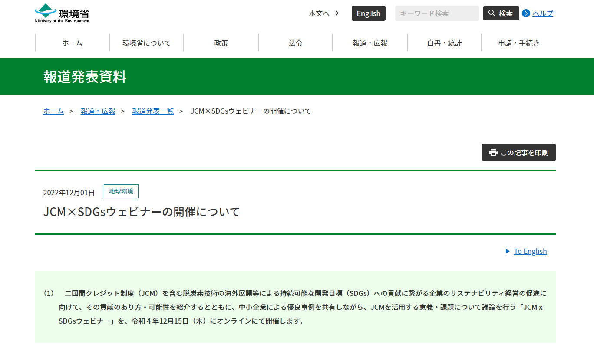Click the chevron next to 本文へ
The height and width of the screenshot is (364, 594).
pyautogui.click(x=337, y=13)
